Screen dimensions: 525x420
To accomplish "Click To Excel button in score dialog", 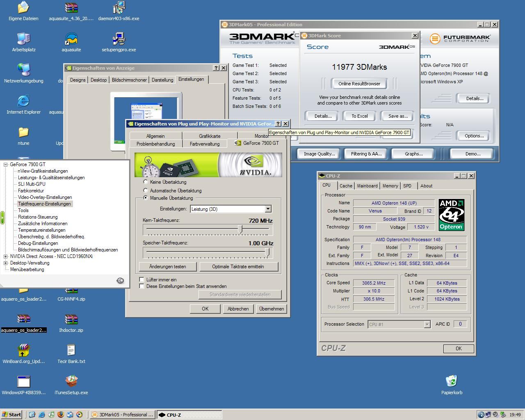I will click(360, 116).
